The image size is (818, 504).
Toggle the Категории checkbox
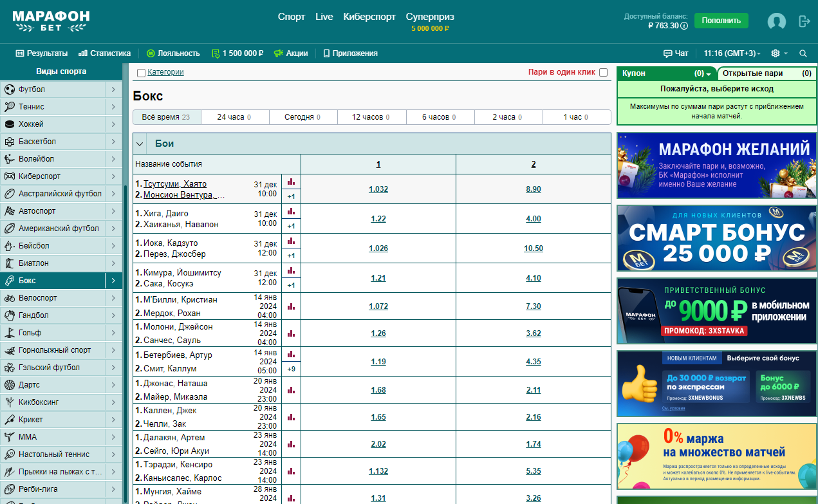pyautogui.click(x=141, y=73)
